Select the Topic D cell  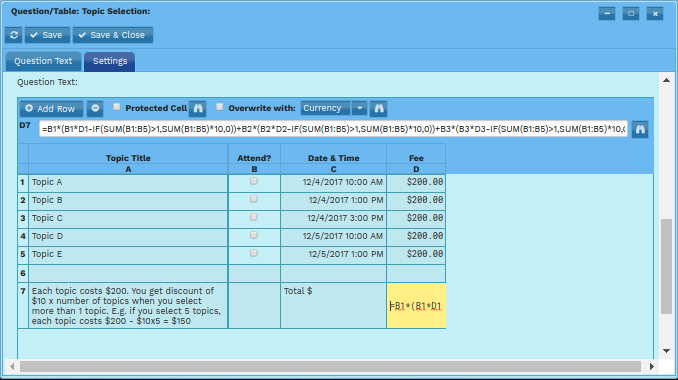click(x=128, y=236)
